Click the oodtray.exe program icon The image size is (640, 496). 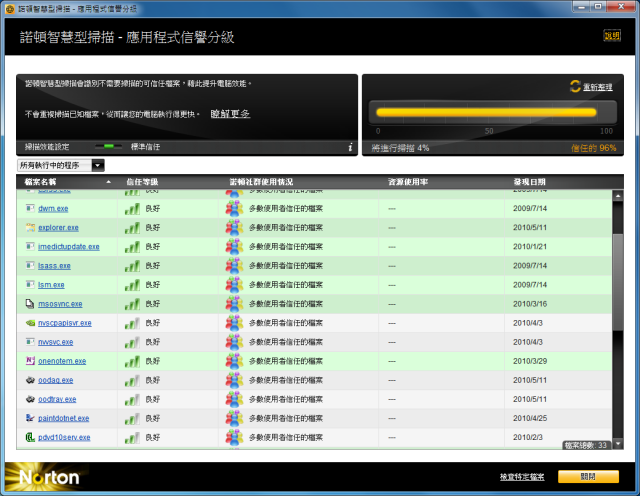pos(30,399)
